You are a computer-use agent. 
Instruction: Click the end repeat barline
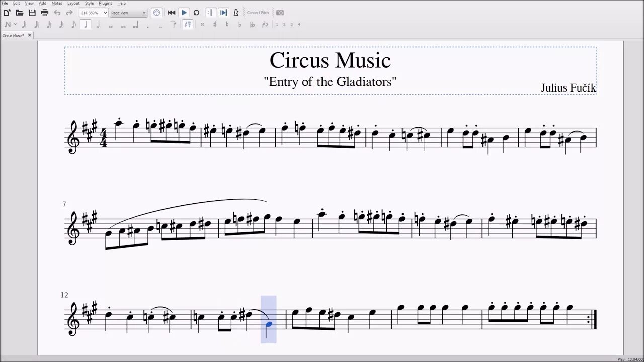(592, 320)
